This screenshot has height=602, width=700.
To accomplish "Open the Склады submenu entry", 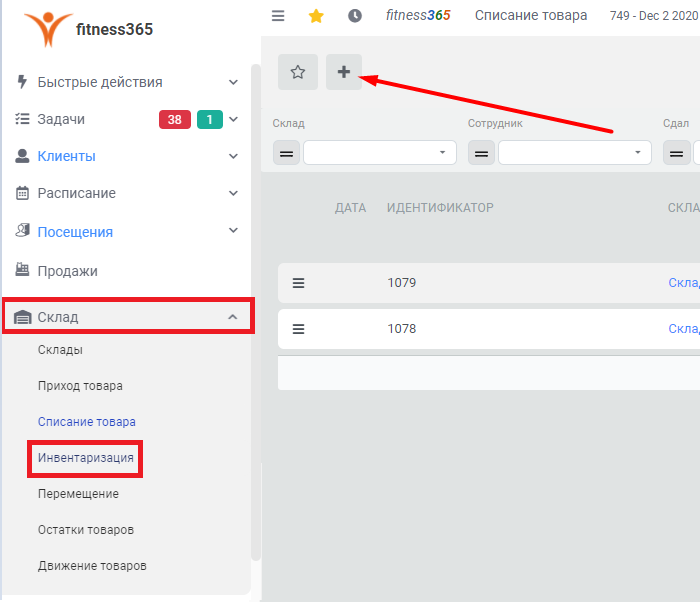I will pyautogui.click(x=60, y=350).
